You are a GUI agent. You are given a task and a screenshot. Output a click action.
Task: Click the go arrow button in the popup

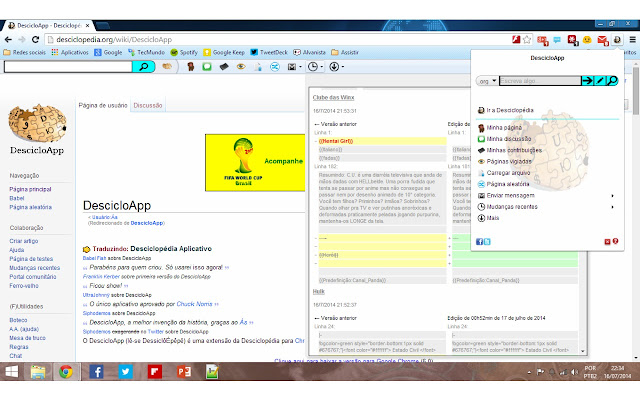tap(587, 80)
